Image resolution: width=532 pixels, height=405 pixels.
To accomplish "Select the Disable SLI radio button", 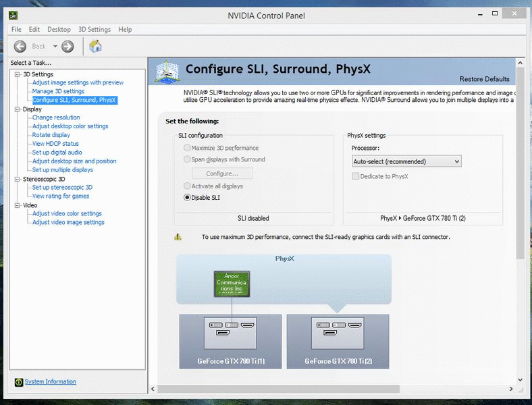I will click(x=187, y=197).
